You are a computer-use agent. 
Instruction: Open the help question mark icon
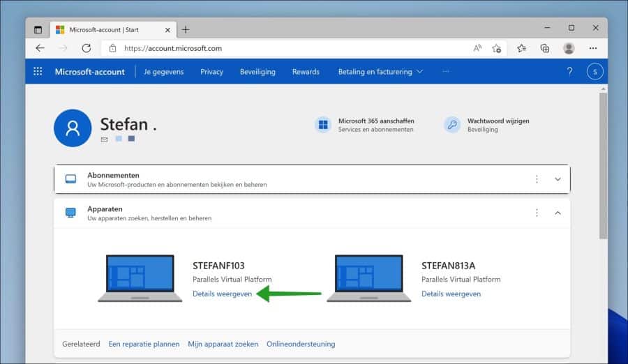(569, 72)
